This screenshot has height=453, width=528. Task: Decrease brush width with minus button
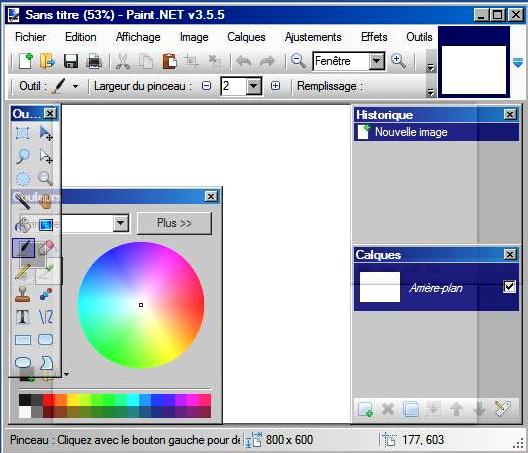(206, 86)
